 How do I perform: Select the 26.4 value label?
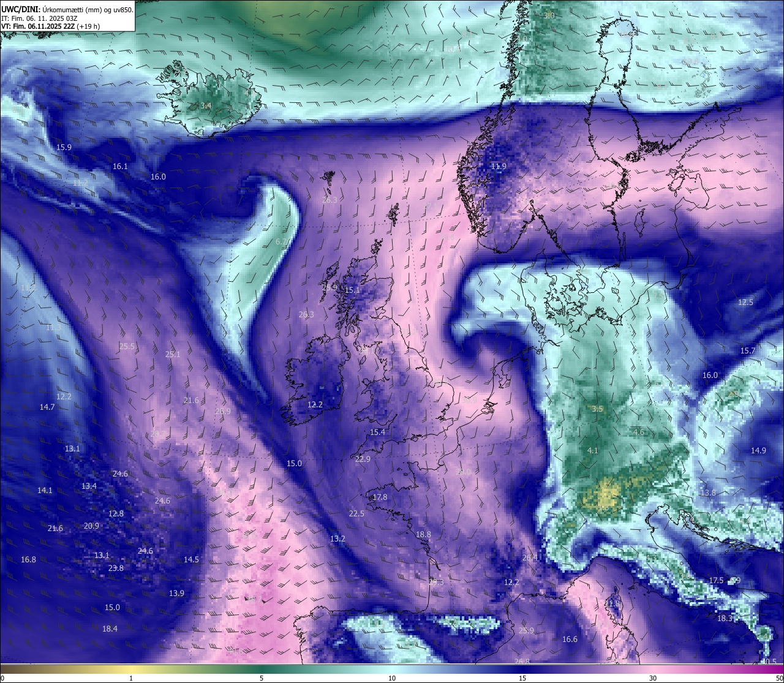coord(530,557)
